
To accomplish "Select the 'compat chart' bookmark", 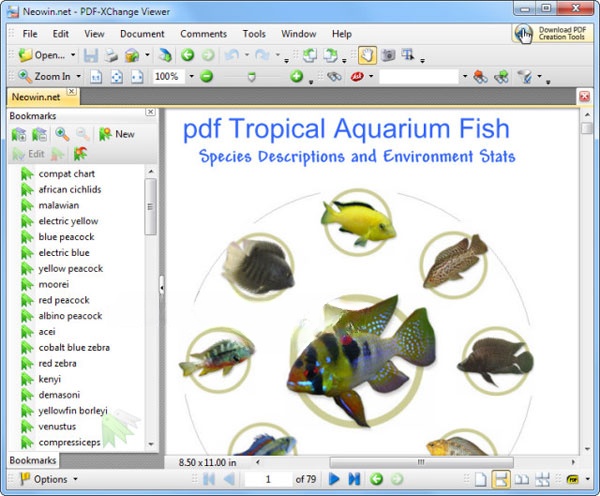I will click(66, 174).
